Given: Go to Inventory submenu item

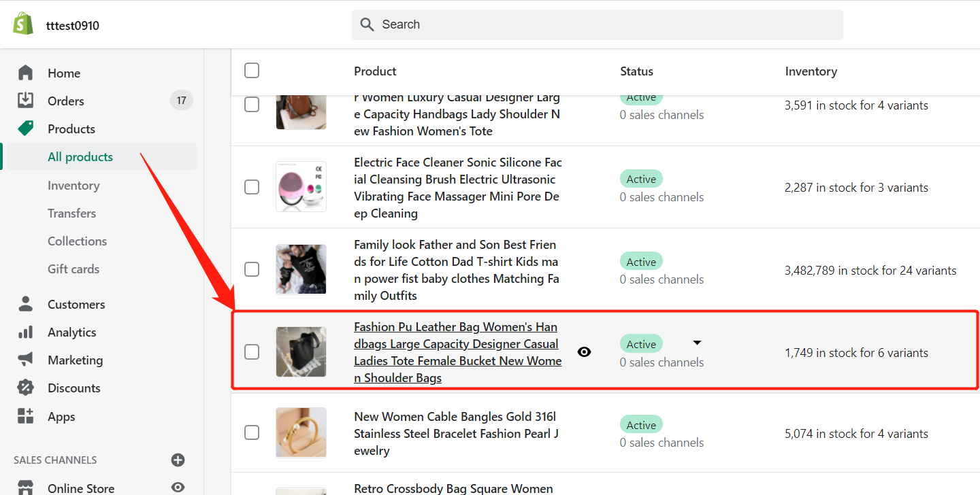Looking at the screenshot, I should (73, 185).
